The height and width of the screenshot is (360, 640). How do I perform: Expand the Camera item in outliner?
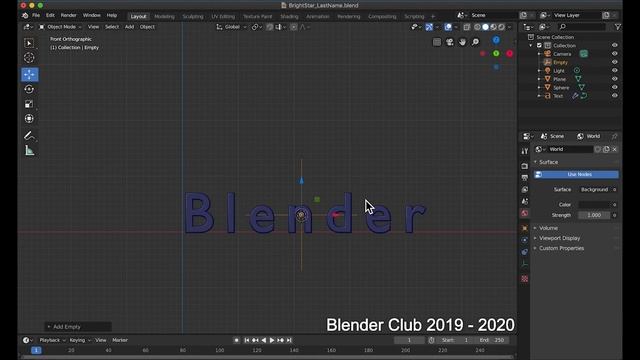pos(539,54)
